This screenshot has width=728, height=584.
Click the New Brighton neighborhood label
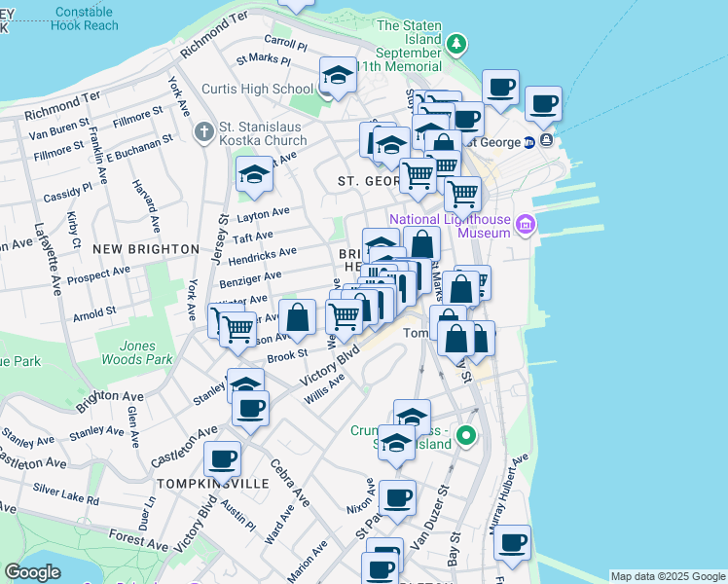[x=146, y=249]
